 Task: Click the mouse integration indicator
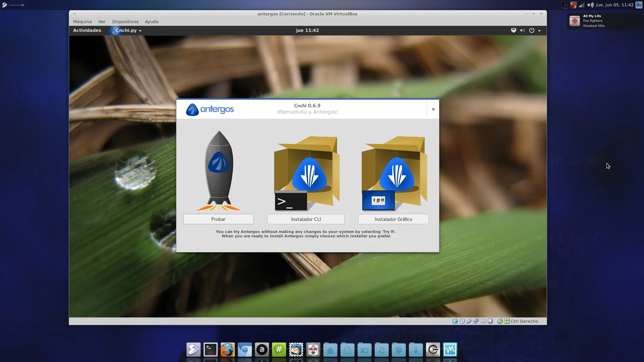tap(500, 321)
